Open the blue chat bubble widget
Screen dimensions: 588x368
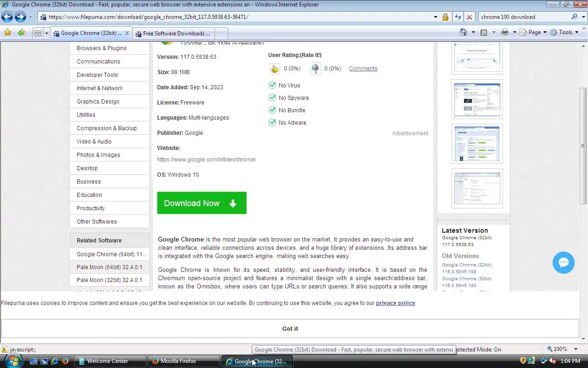(x=564, y=263)
